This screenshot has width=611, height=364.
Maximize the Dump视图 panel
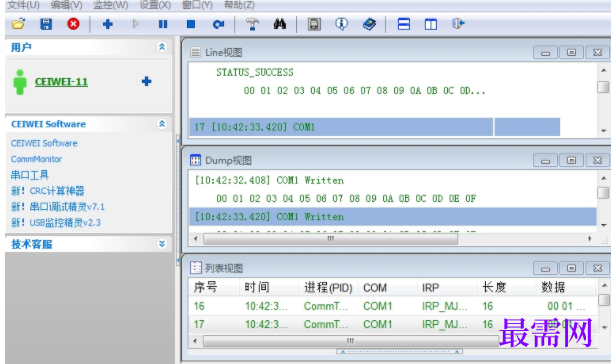(572, 160)
